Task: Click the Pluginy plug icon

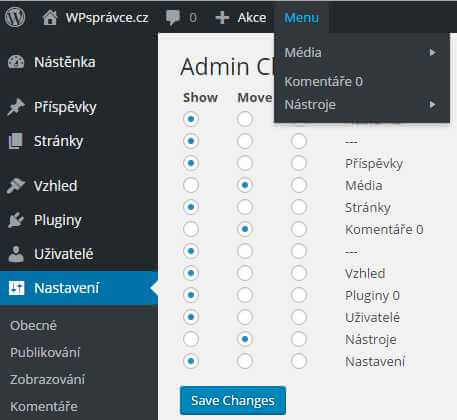Action: pyautogui.click(x=16, y=220)
